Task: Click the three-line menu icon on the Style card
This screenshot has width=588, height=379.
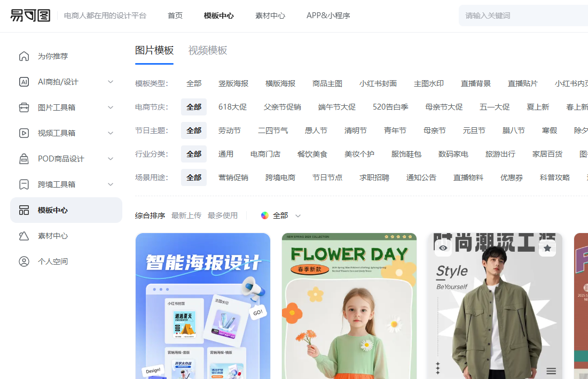Action: 551,371
